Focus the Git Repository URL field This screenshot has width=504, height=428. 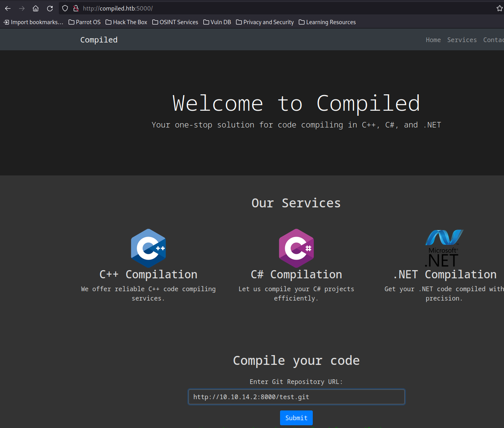pyautogui.click(x=296, y=397)
